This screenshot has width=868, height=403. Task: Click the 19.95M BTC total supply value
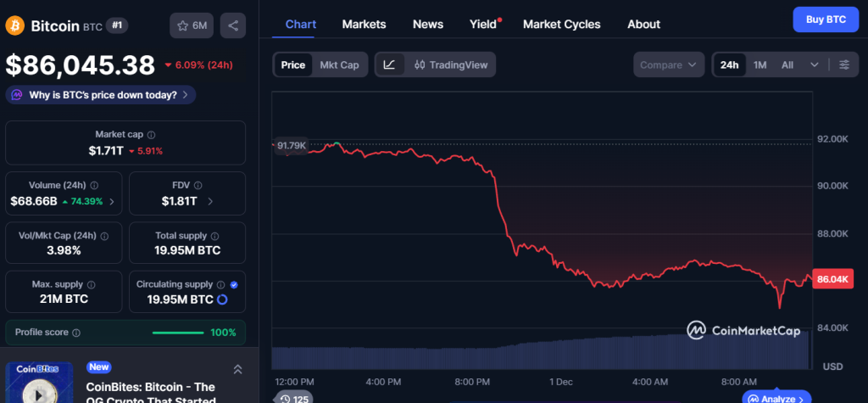click(187, 250)
